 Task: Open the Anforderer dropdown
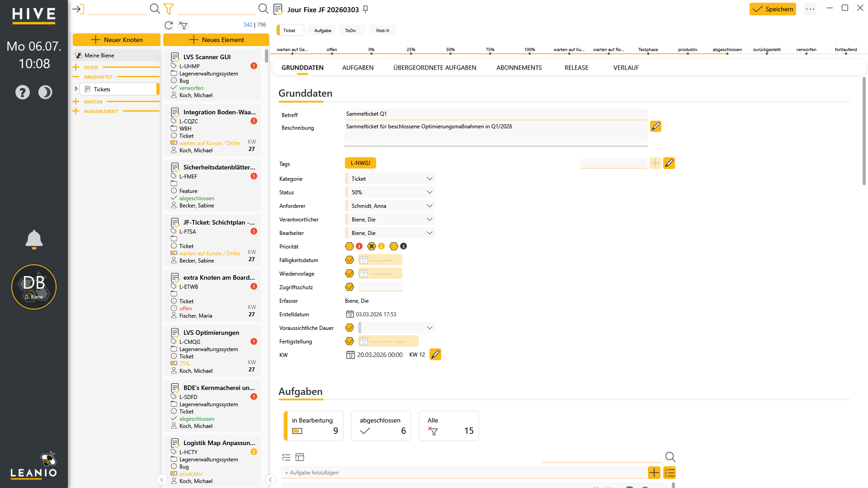coord(390,206)
